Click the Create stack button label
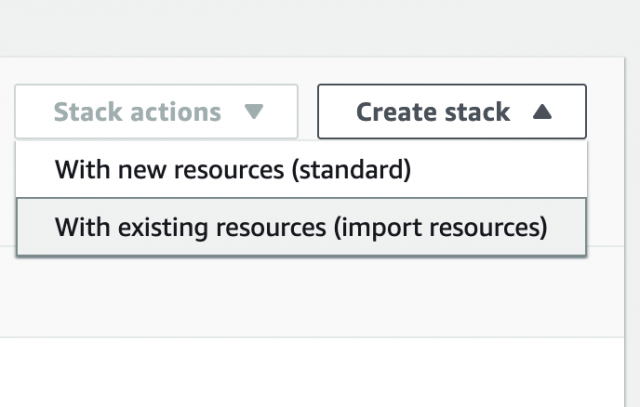Image resolution: width=640 pixels, height=407 pixels. click(432, 112)
